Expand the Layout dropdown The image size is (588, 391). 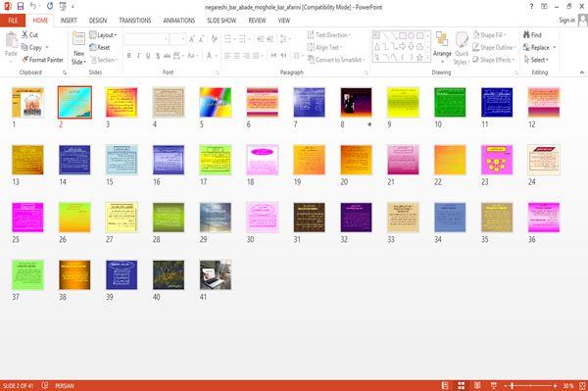tap(103, 35)
